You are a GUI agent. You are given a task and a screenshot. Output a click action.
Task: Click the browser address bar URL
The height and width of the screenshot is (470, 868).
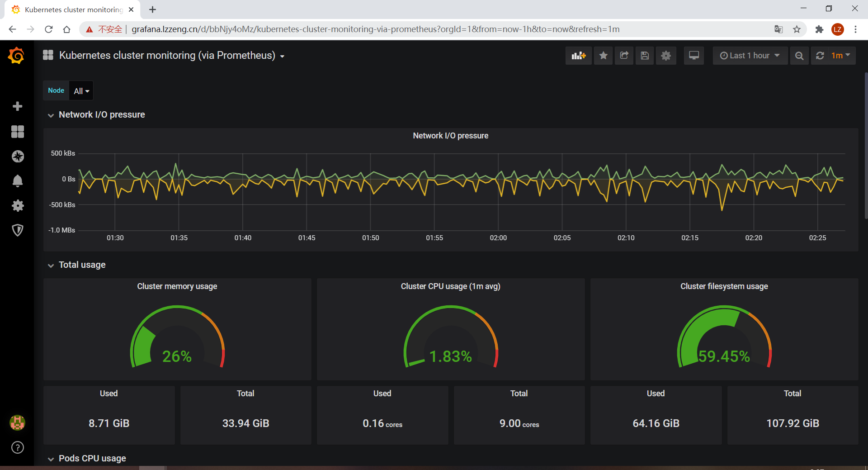point(375,29)
